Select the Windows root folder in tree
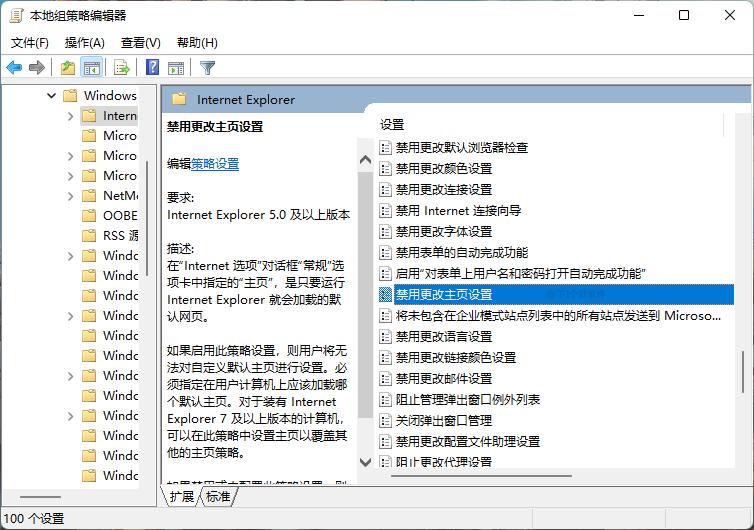Image resolution: width=754 pixels, height=530 pixels. pyautogui.click(x=100, y=96)
